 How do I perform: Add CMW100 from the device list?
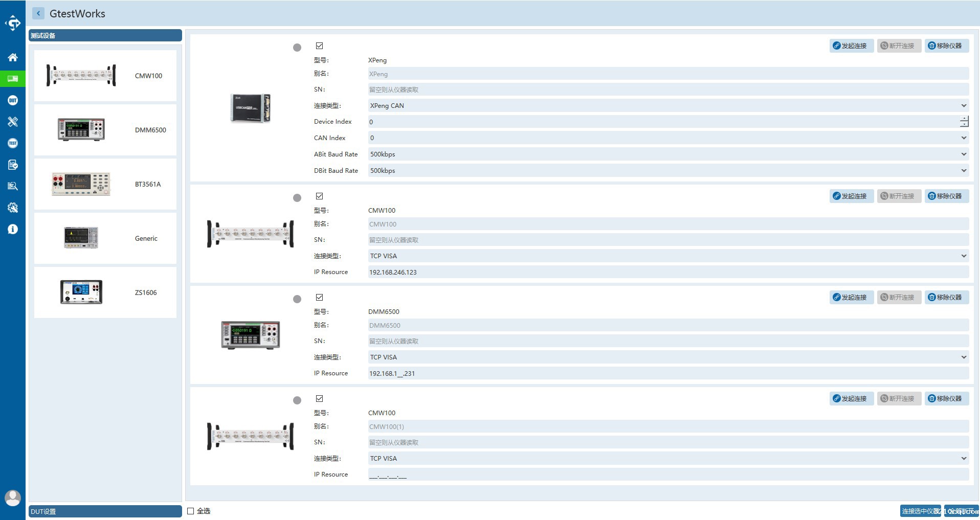(x=105, y=76)
